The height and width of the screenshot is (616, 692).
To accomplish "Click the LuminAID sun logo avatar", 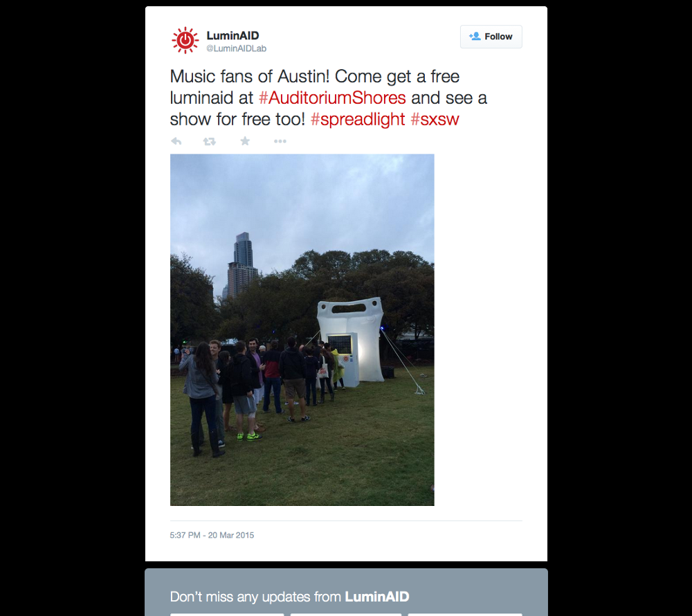I will [x=185, y=40].
